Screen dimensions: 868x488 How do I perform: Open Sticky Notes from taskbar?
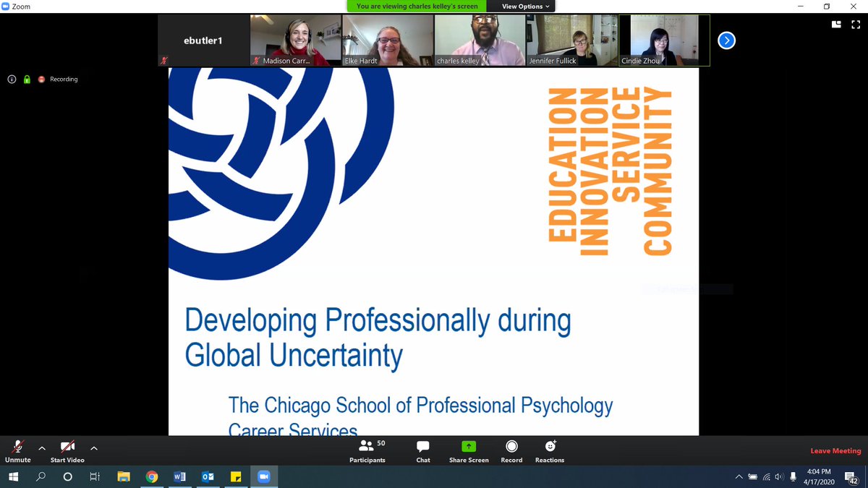point(235,477)
